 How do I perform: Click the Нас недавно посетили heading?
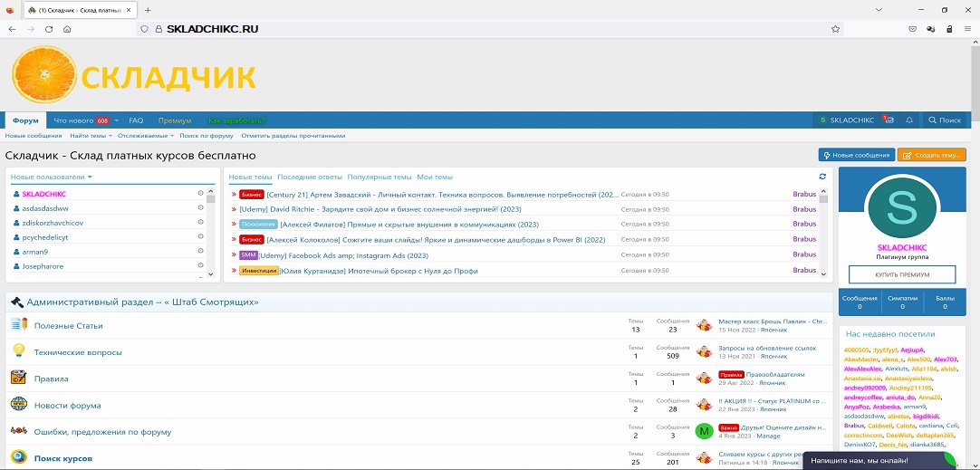coord(890,334)
